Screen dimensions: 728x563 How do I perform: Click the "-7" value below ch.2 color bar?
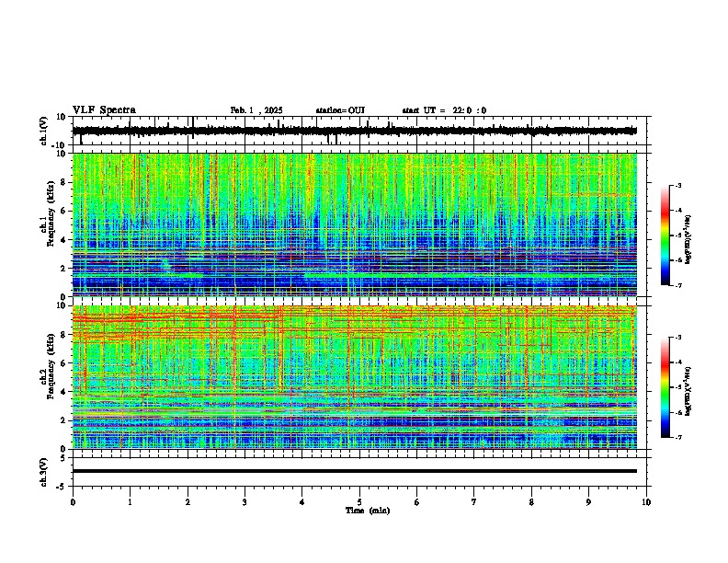click(x=677, y=437)
